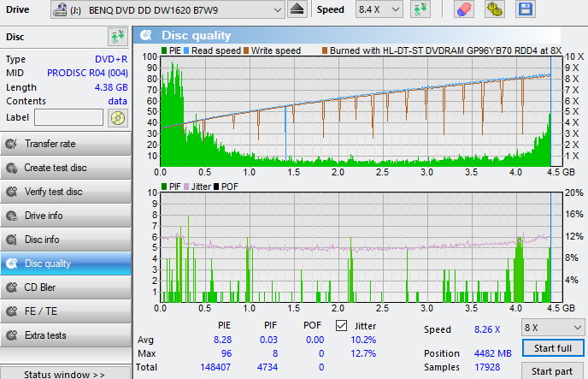Open the Transfer rate tab

click(x=66, y=144)
